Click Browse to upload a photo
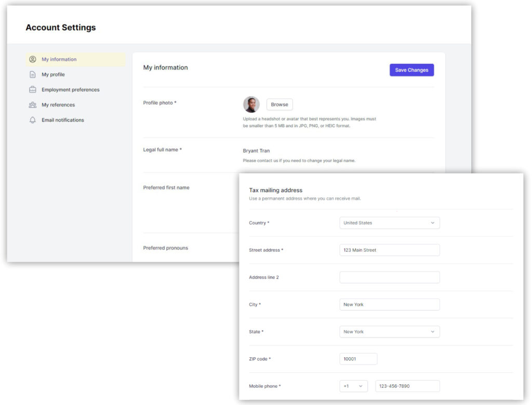Screen dimensions: 532x405 [x=280, y=104]
